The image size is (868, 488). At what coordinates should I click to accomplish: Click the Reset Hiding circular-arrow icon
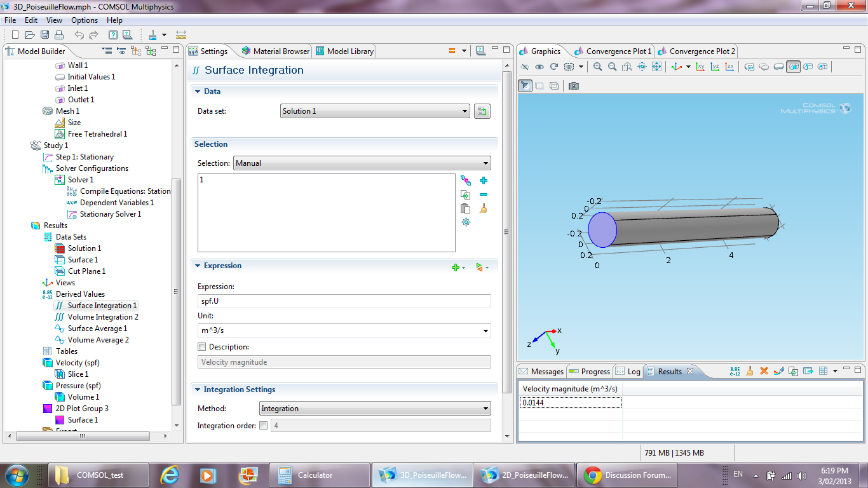click(554, 67)
